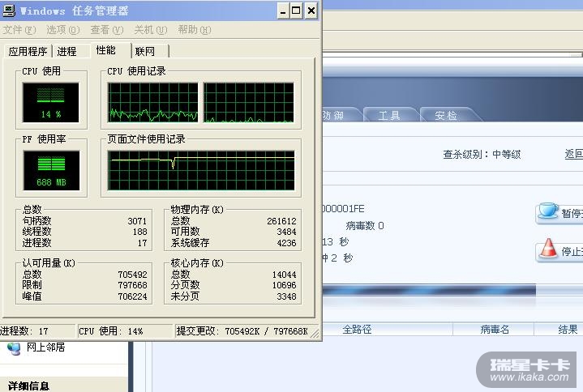
Task: Select the 性能 tab
Action: coord(110,50)
